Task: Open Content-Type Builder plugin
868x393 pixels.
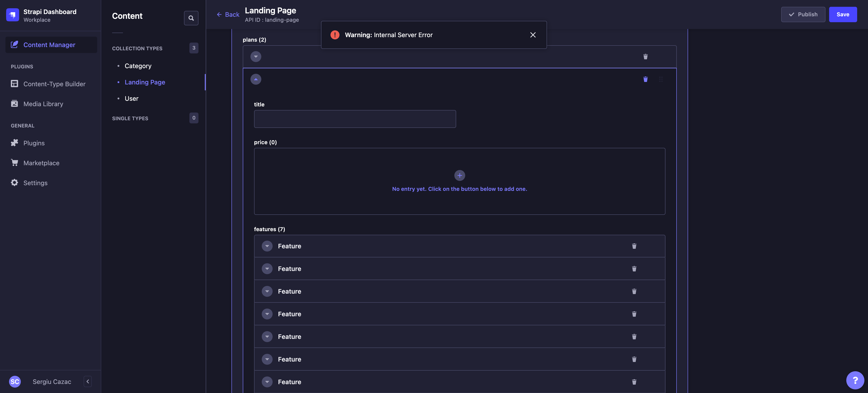Action: click(54, 84)
